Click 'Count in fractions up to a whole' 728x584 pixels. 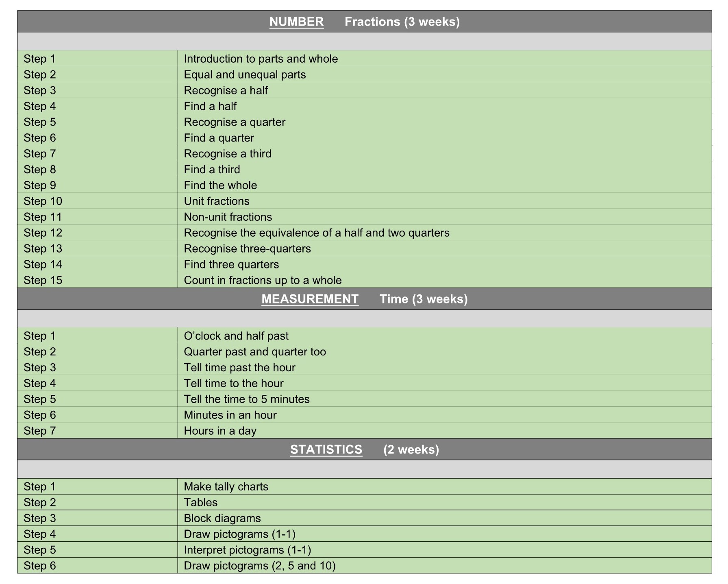pyautogui.click(x=263, y=280)
